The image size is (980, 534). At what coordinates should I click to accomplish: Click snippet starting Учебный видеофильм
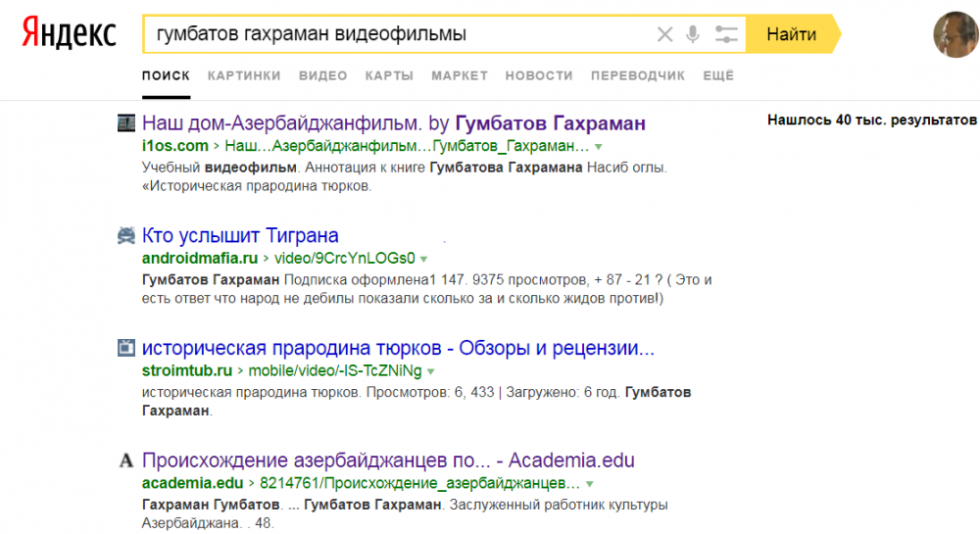405,176
